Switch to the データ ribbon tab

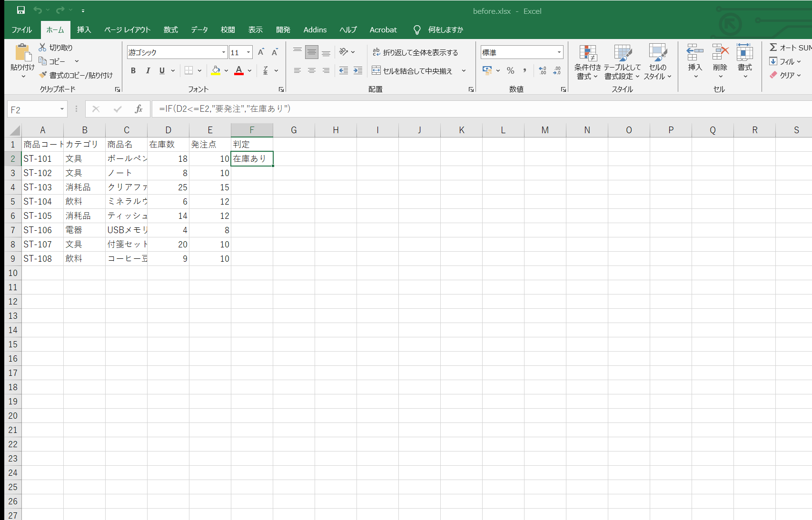point(199,29)
